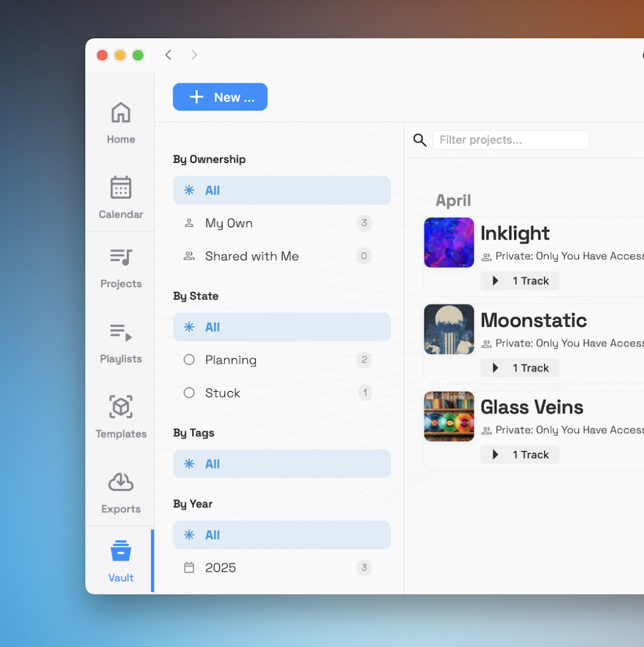Screen dimensions: 644x647
Task: Play the Inklight 1 Track button
Action: (519, 281)
